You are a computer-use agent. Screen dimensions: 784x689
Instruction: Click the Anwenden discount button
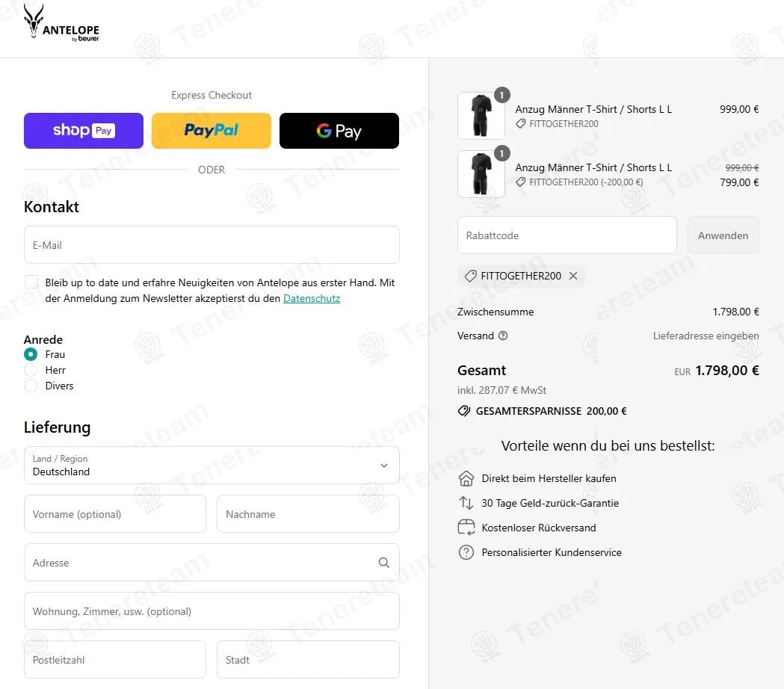[723, 235]
